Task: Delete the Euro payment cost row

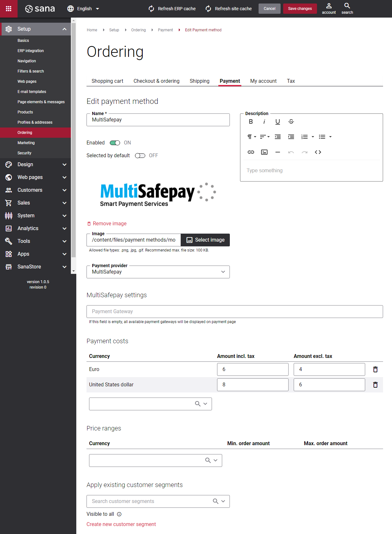Action: [x=375, y=369]
